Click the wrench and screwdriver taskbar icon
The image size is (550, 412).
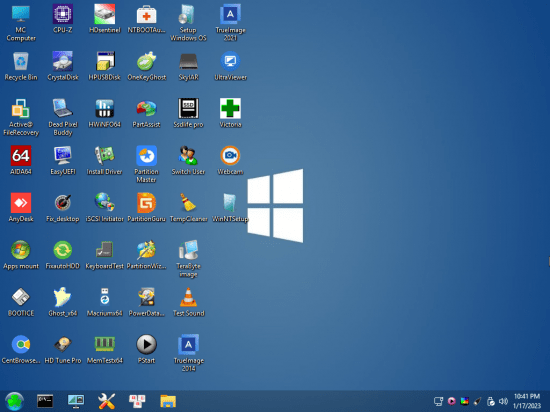(107, 401)
